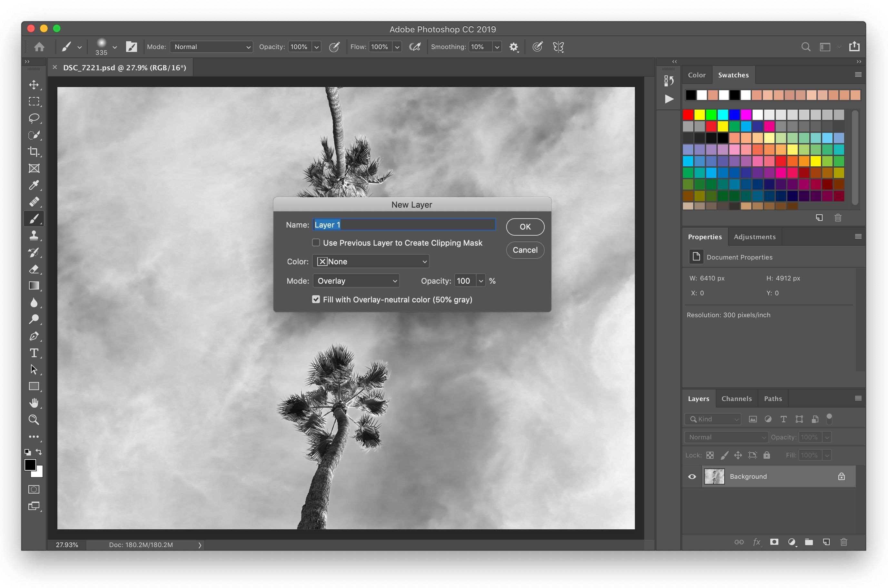Cancel the New Layer dialog

[x=525, y=250]
